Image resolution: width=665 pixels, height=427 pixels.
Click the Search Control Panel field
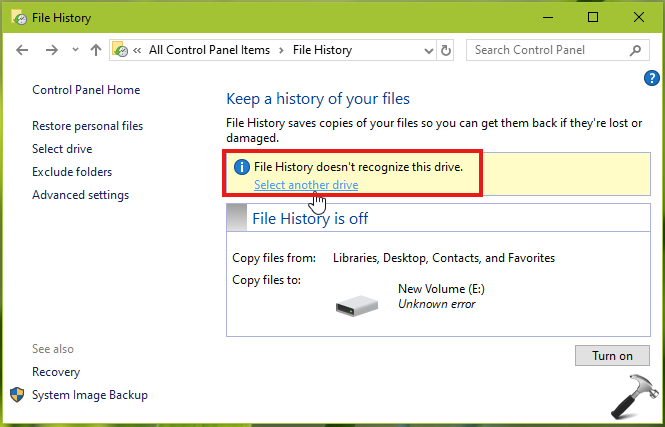[558, 50]
